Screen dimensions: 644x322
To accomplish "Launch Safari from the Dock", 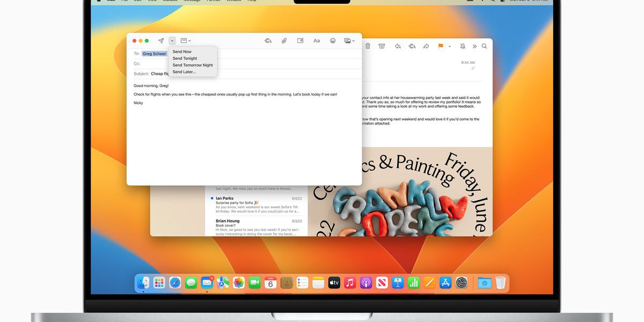I will click(x=175, y=283).
